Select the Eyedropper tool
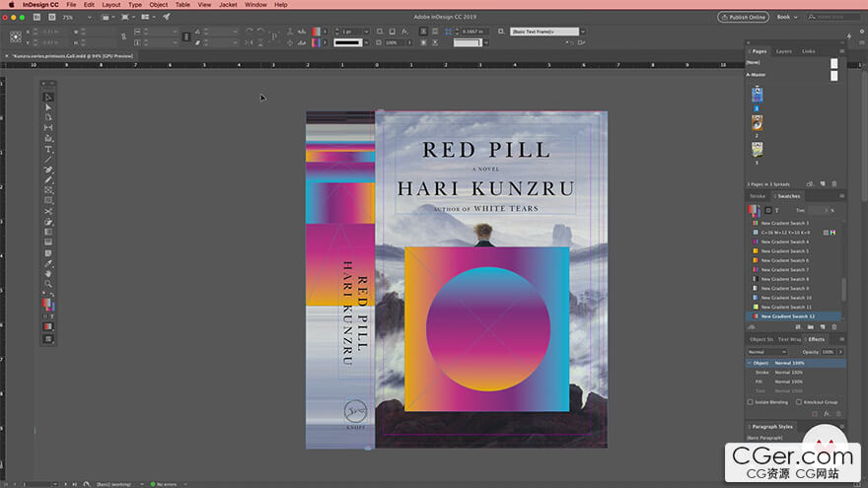Viewport: 868px width, 488px height. click(48, 263)
